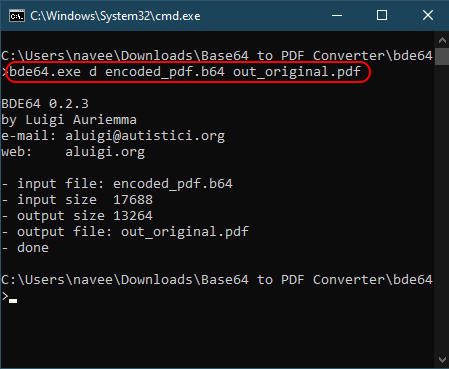Click the output size 13264 line

(77, 216)
